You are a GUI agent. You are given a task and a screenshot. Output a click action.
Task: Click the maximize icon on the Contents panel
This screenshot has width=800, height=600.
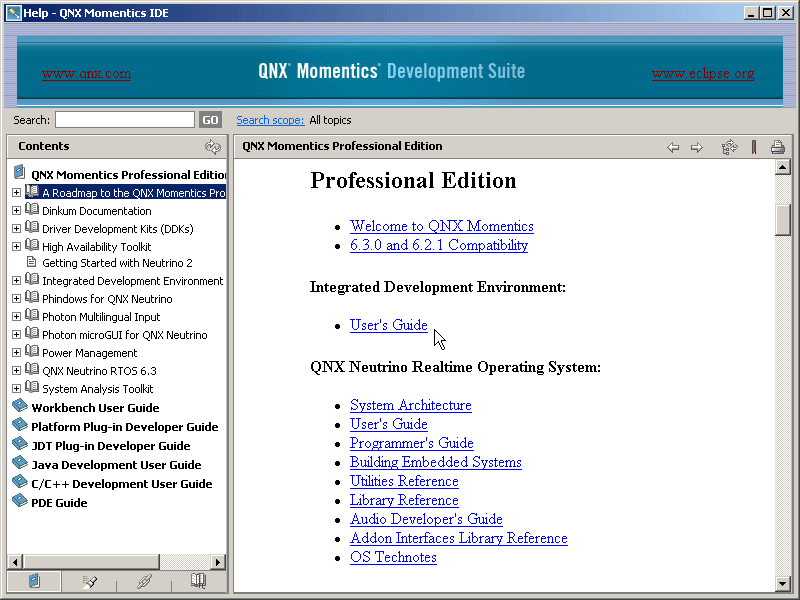pos(213,146)
